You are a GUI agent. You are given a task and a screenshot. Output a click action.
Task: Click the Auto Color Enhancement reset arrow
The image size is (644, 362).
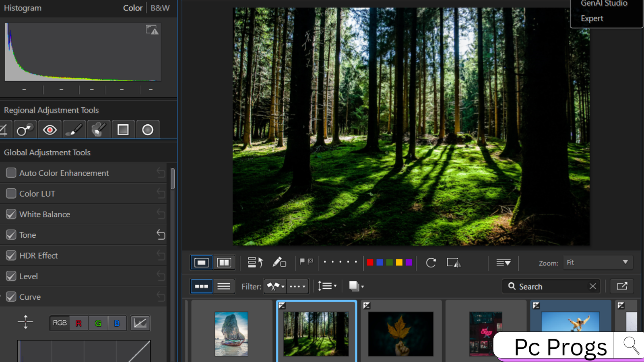[x=161, y=173]
